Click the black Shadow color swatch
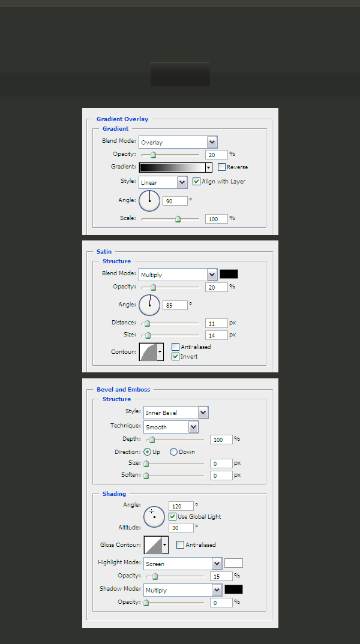 [x=233, y=589]
